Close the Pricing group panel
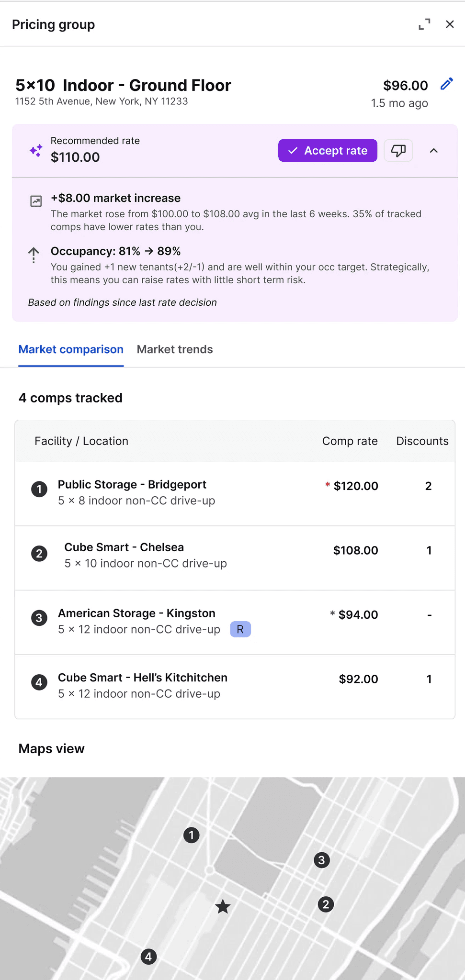465x980 pixels. [x=450, y=24]
